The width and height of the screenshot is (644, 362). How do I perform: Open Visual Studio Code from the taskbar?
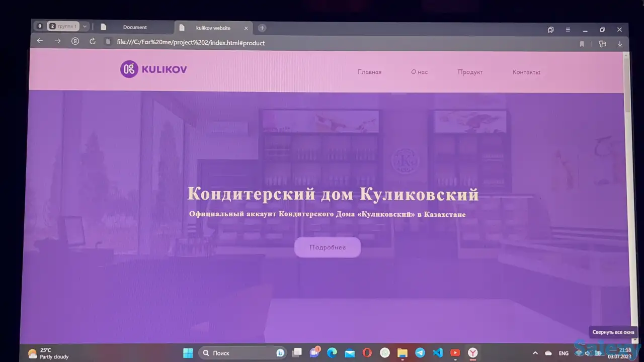pos(438,352)
